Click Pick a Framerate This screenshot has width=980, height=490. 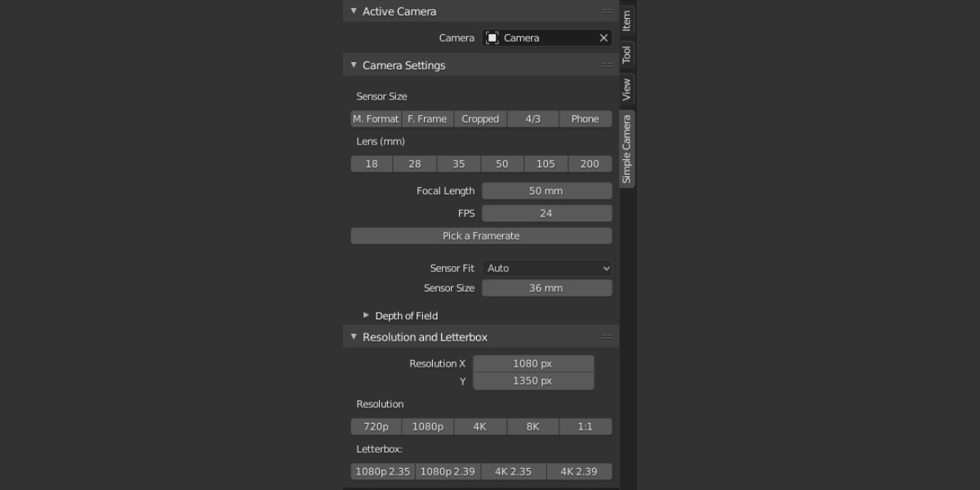[x=481, y=235]
